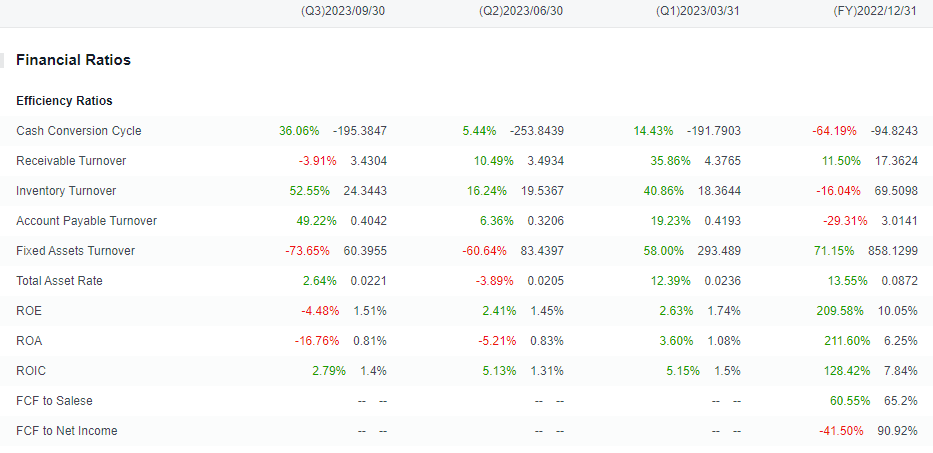Select Cash Conversion Cycle value -253.8439
Image resolution: width=933 pixels, height=453 pixels.
click(x=537, y=131)
